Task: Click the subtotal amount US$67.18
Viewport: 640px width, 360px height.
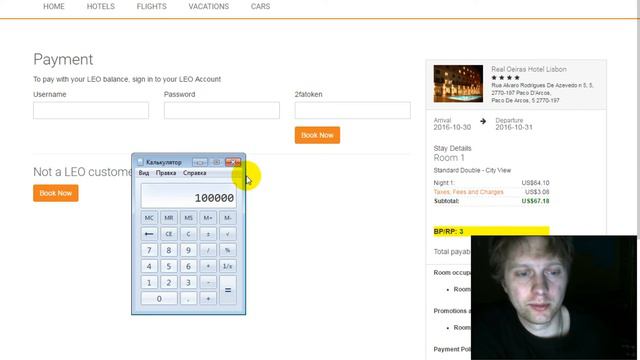Action: pyautogui.click(x=535, y=201)
